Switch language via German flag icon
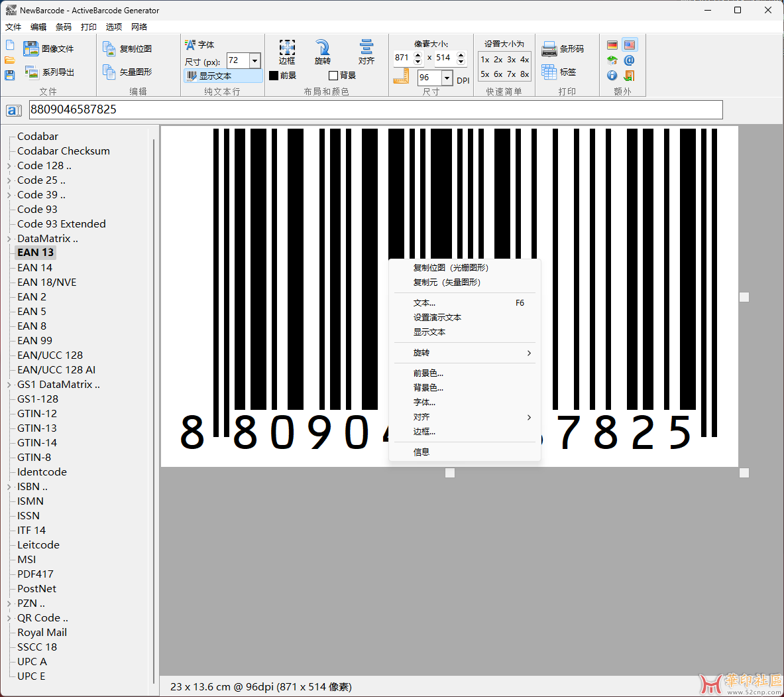 (612, 45)
